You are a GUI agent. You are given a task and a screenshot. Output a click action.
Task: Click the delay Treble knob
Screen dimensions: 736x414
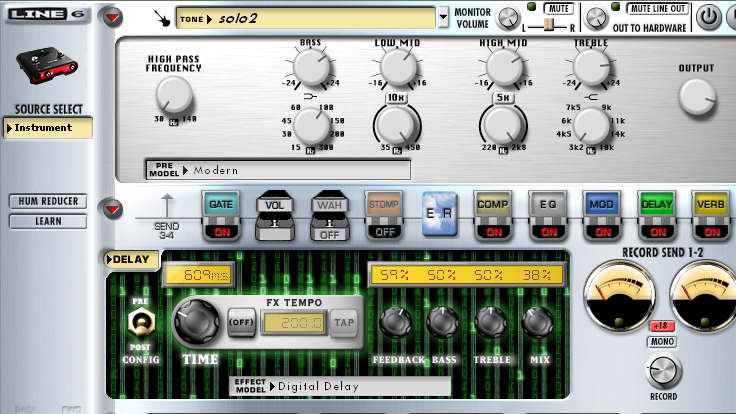click(491, 323)
